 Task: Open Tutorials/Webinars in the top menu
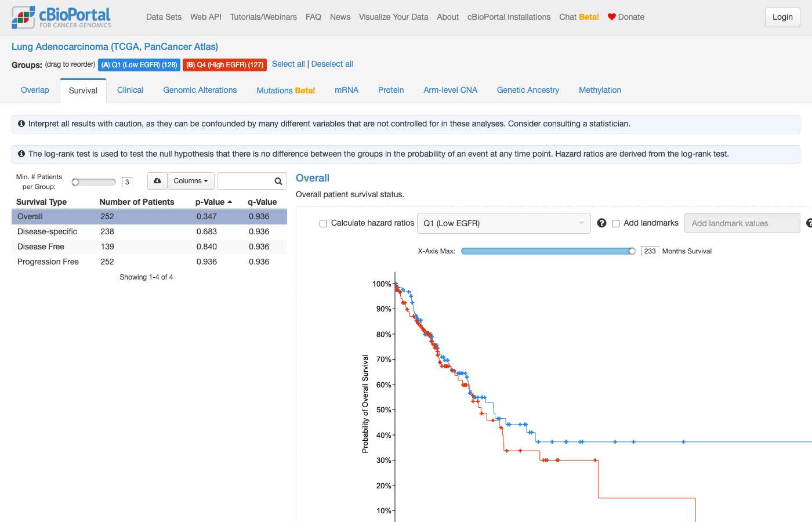coord(263,17)
